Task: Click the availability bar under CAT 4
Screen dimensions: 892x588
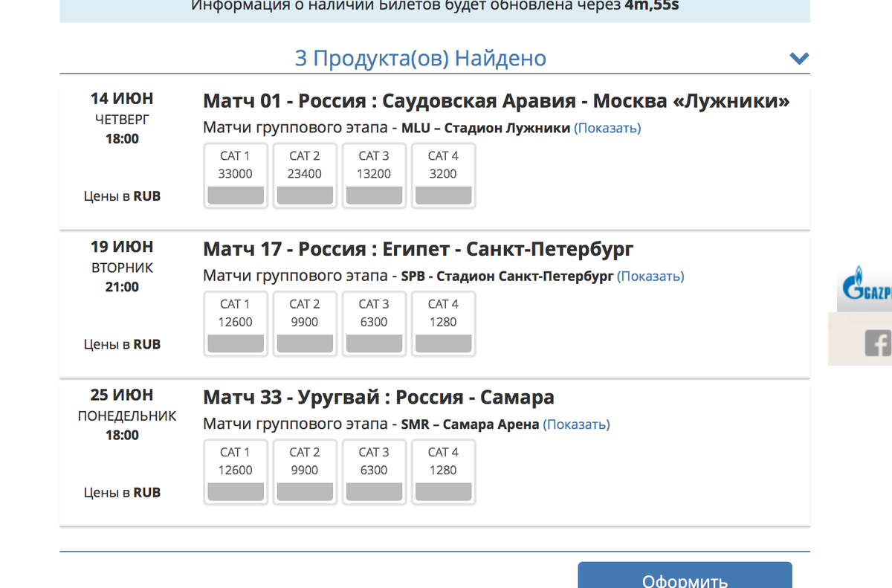Action: point(443,195)
